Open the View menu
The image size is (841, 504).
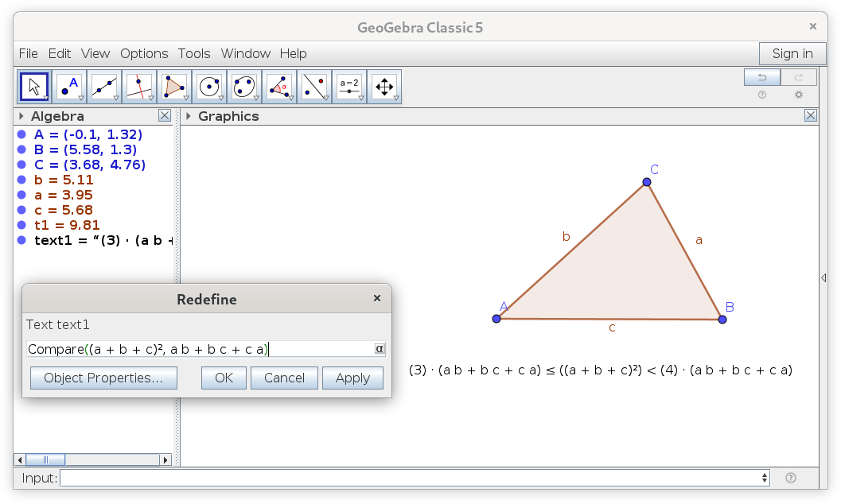tap(95, 53)
